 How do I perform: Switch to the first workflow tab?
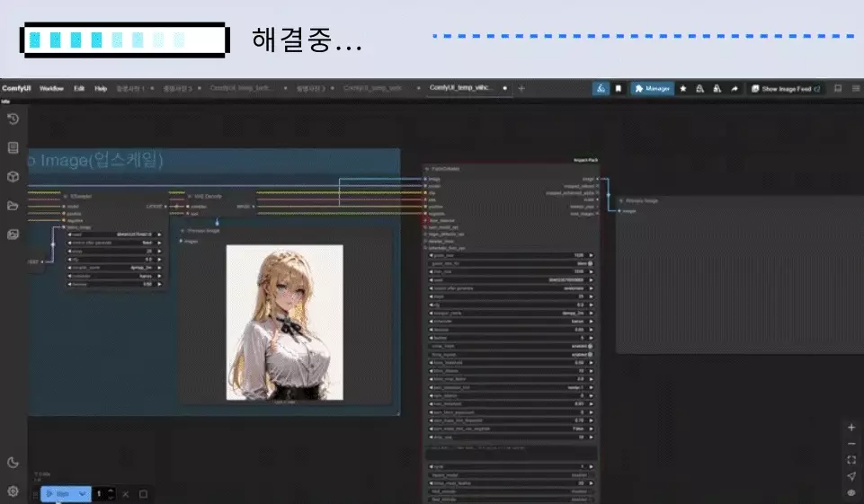pos(130,88)
